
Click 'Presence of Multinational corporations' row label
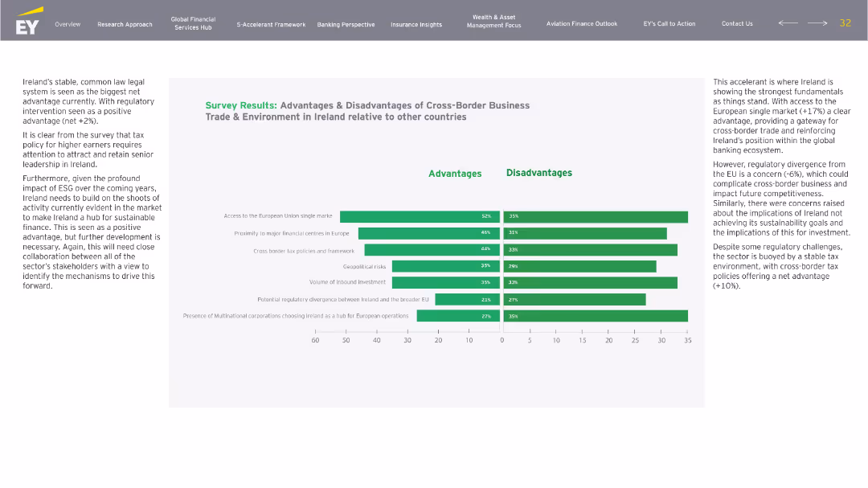point(296,316)
